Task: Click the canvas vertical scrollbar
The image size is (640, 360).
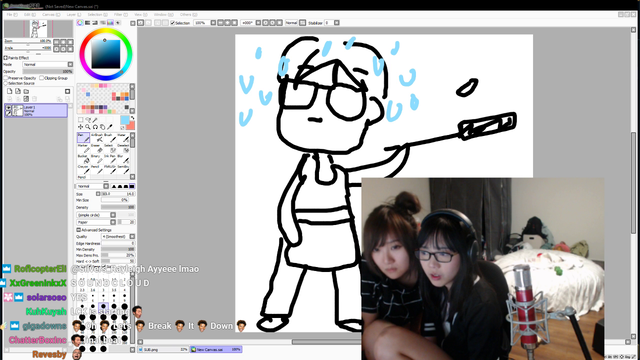Action: [x=633, y=184]
